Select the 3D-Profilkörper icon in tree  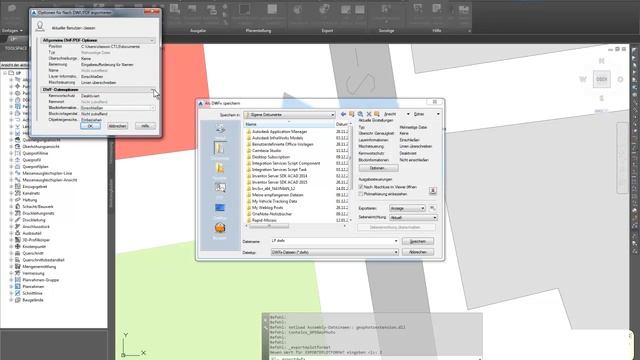coord(18,240)
